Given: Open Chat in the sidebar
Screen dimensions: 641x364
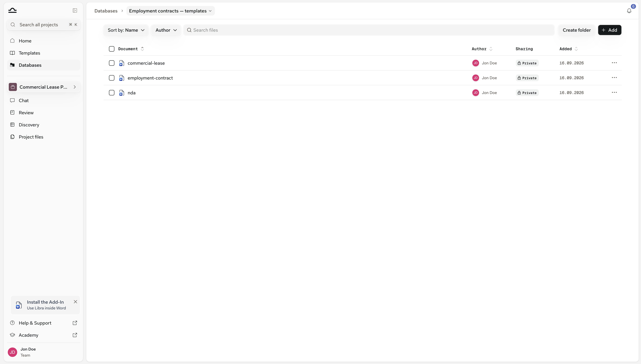Looking at the screenshot, I should [44, 100].
